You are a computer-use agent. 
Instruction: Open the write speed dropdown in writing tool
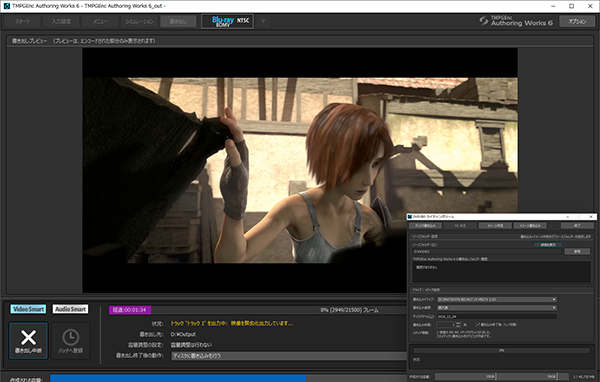pyautogui.click(x=497, y=308)
